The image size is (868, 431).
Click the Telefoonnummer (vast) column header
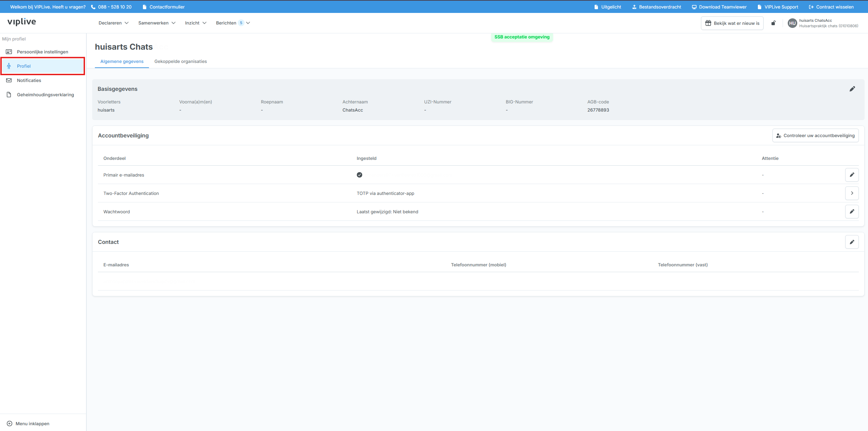(x=683, y=265)
